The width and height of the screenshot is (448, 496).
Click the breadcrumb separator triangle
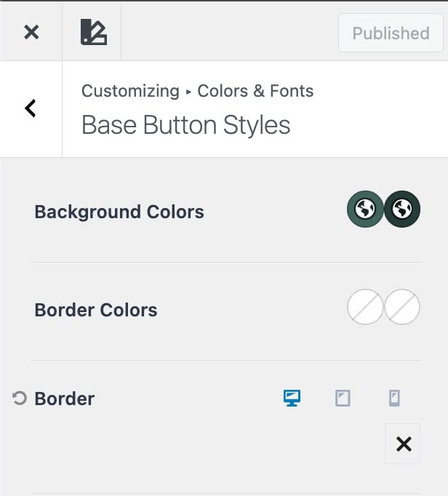coord(188,92)
